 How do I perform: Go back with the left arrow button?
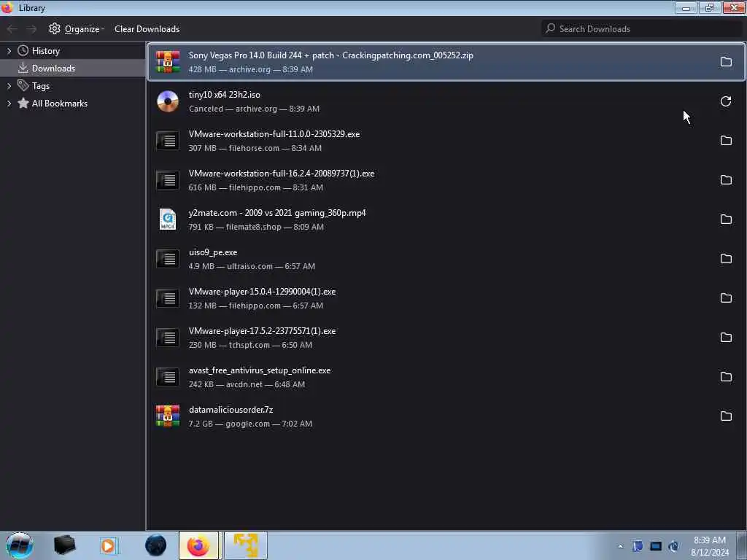pyautogui.click(x=12, y=29)
